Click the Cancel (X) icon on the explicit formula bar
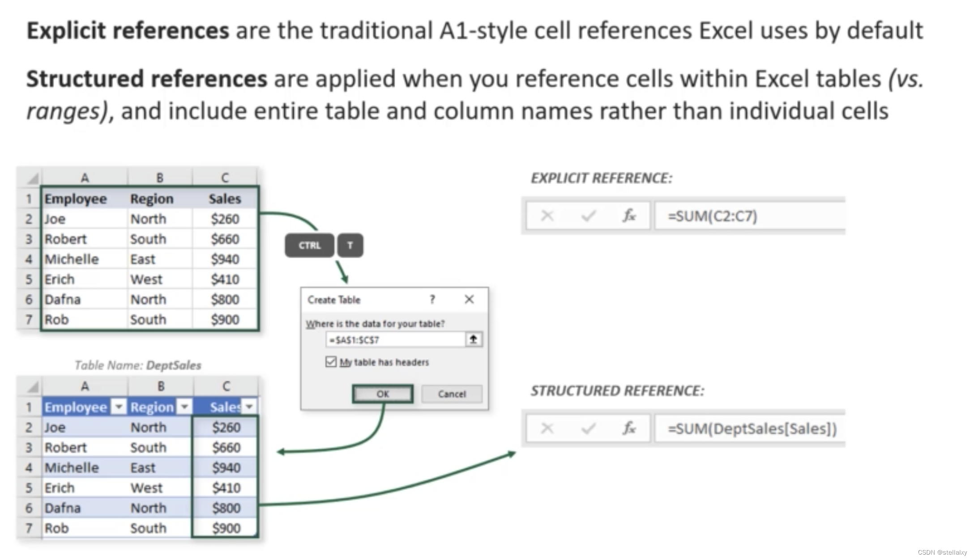 547,216
